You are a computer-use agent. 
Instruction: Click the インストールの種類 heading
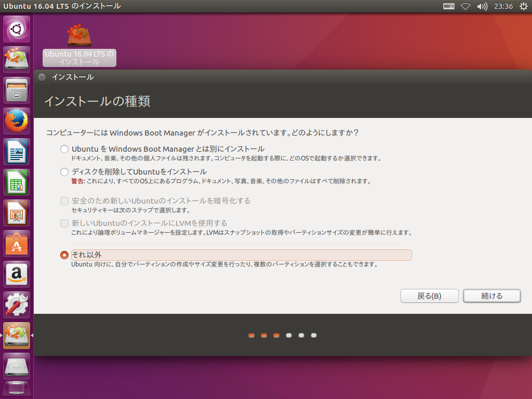[97, 101]
